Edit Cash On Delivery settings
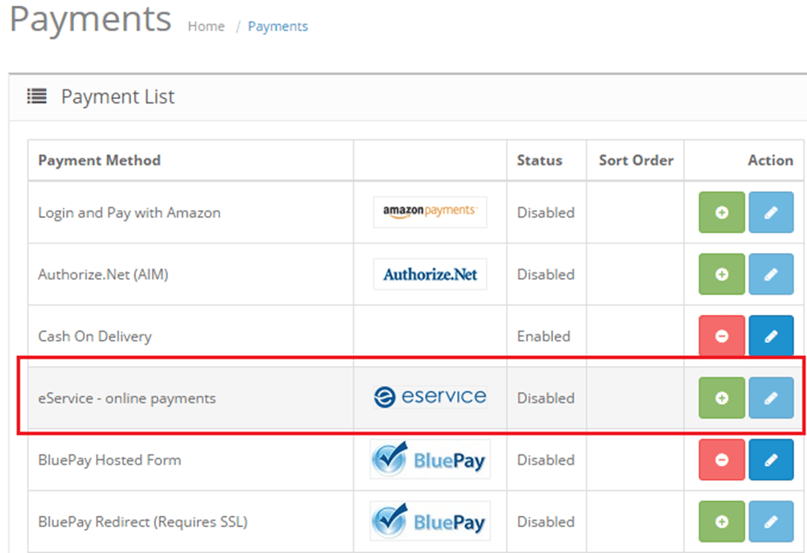 pos(771,336)
